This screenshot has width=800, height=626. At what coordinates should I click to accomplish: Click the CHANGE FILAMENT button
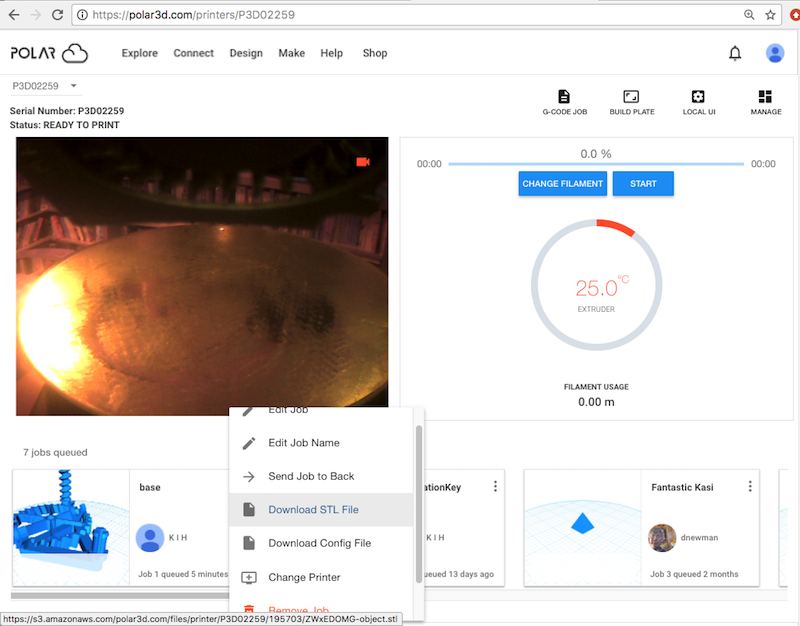click(x=563, y=184)
